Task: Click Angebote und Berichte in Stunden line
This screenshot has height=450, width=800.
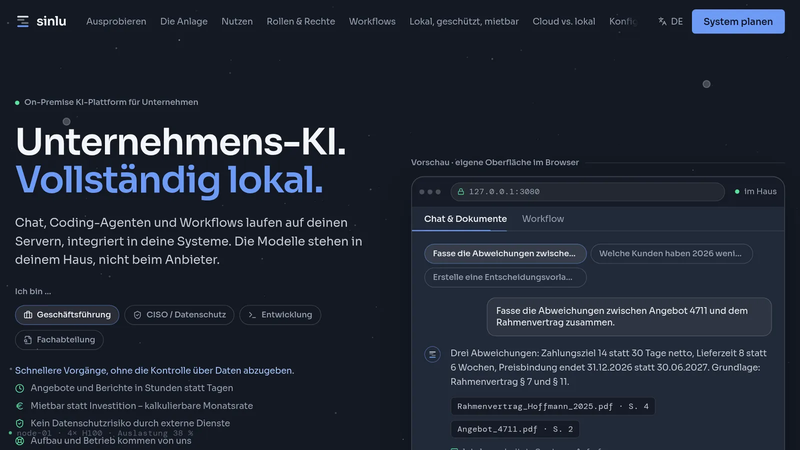Action: coord(132,388)
